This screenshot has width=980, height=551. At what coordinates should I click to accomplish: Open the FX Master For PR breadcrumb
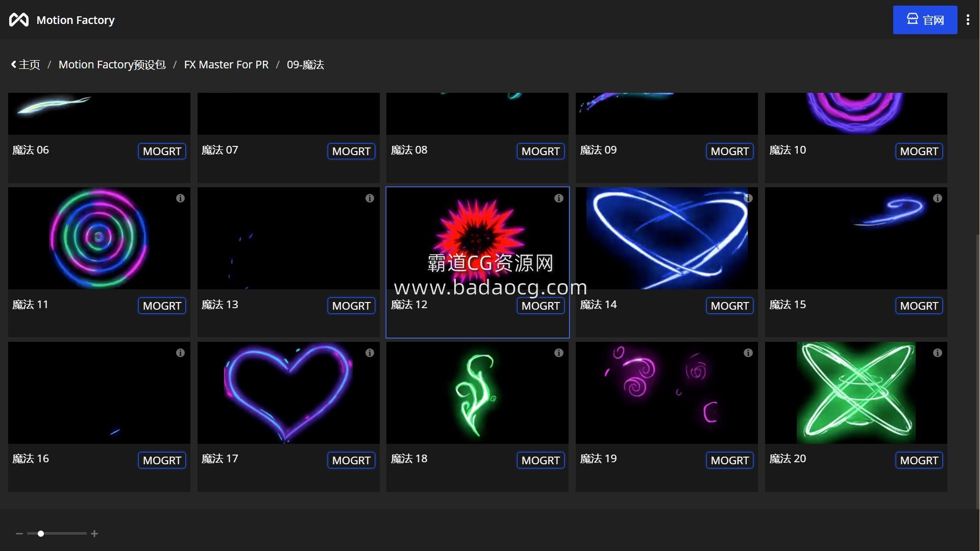(226, 65)
